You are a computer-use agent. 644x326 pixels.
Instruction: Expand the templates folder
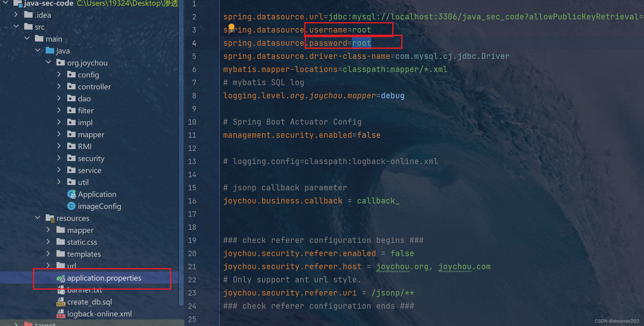point(48,254)
